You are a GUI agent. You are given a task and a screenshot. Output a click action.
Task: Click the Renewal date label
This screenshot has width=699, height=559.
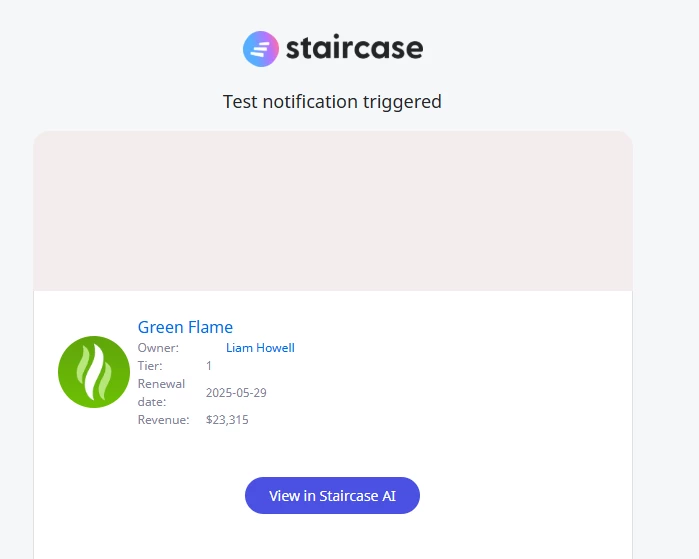click(161, 393)
